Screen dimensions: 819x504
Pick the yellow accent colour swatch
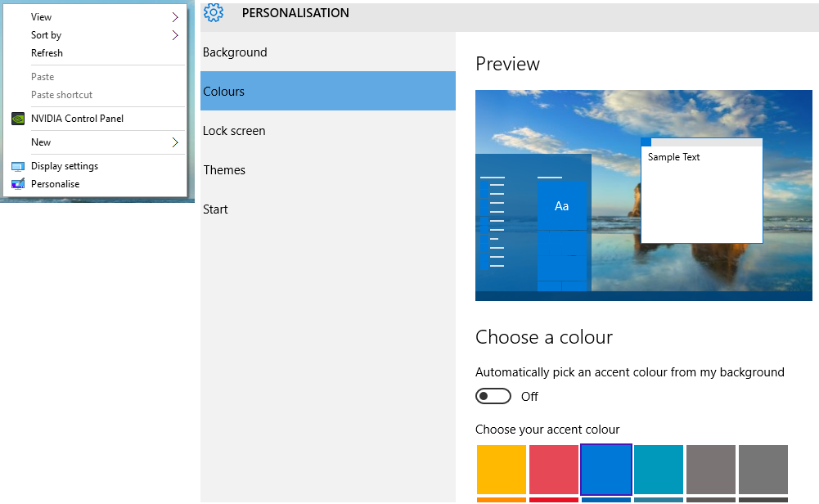point(502,470)
